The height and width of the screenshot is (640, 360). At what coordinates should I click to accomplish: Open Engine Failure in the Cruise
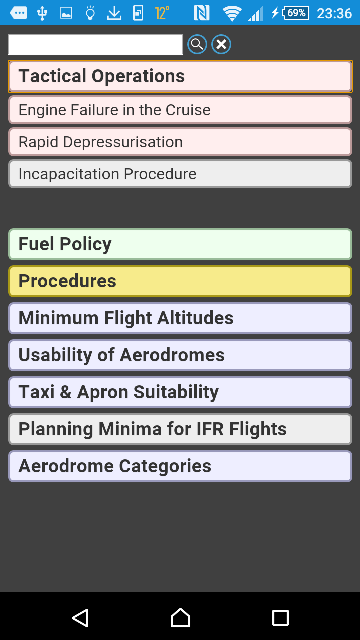[180, 110]
